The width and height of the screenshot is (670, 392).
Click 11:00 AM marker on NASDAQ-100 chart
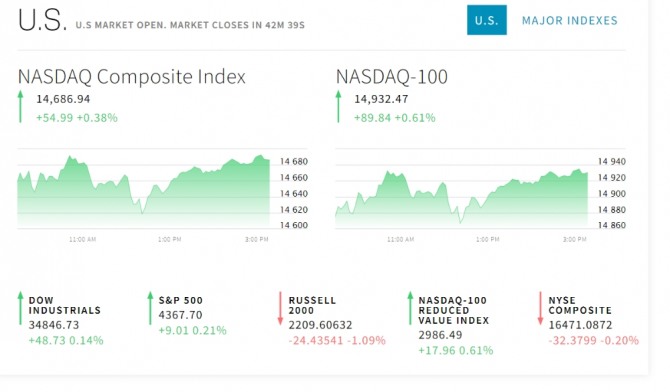pos(400,239)
